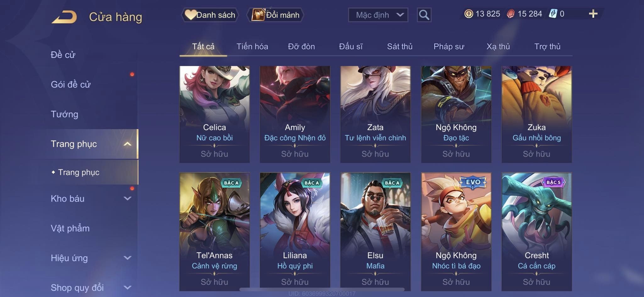This screenshot has width=644, height=297.
Task: Switch to the Tiến hóa tab
Action: coord(252,46)
